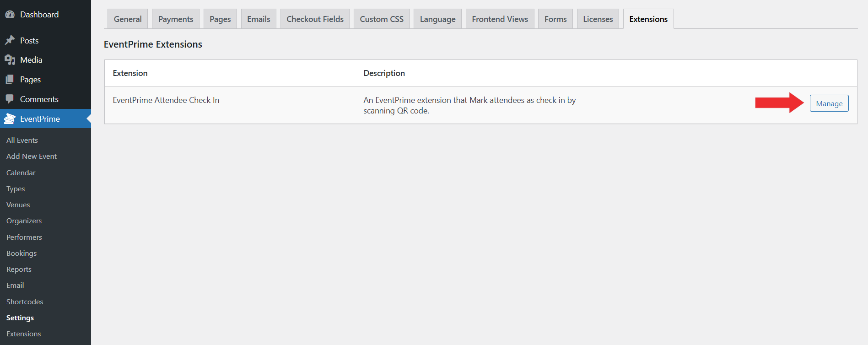Go to Shortcodes submenu item
868x345 pixels.
pos(25,302)
